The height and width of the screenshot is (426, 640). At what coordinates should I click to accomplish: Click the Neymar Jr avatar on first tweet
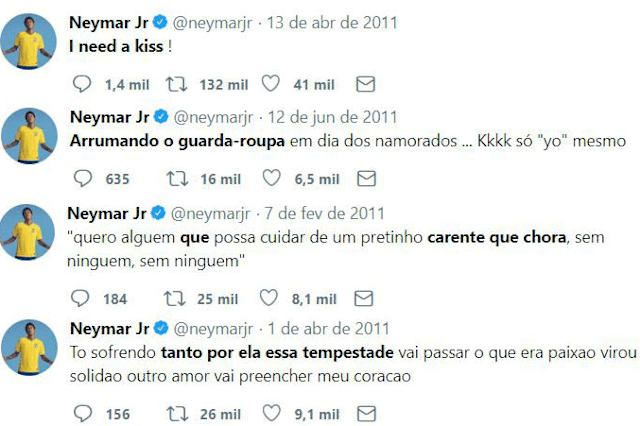point(28,41)
